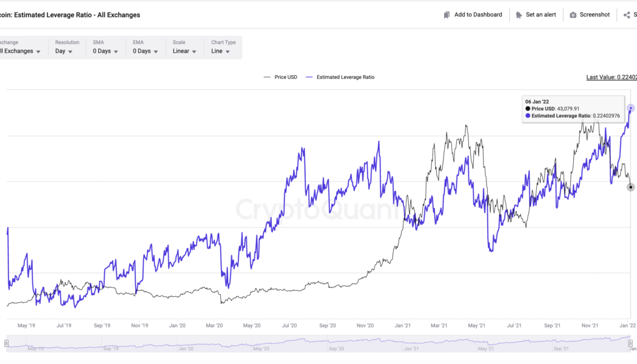
Task: Click the black Price USD endpoint dot
Action: (x=630, y=187)
